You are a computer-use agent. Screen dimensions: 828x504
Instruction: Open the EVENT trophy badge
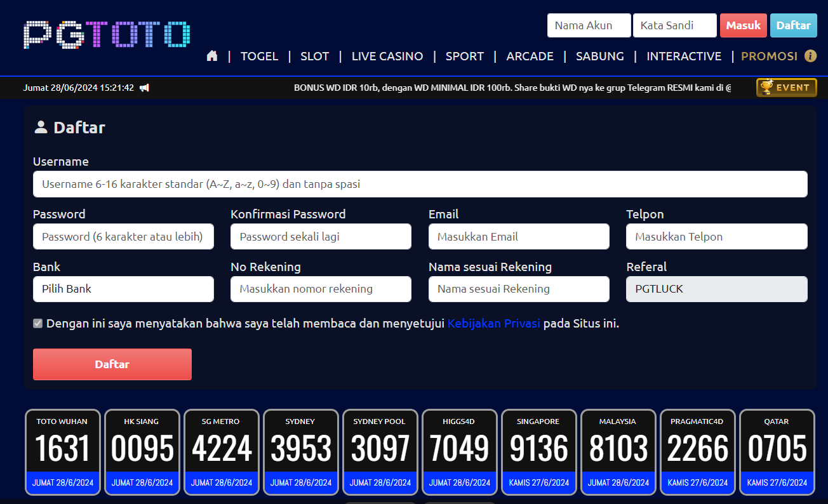[x=786, y=88]
